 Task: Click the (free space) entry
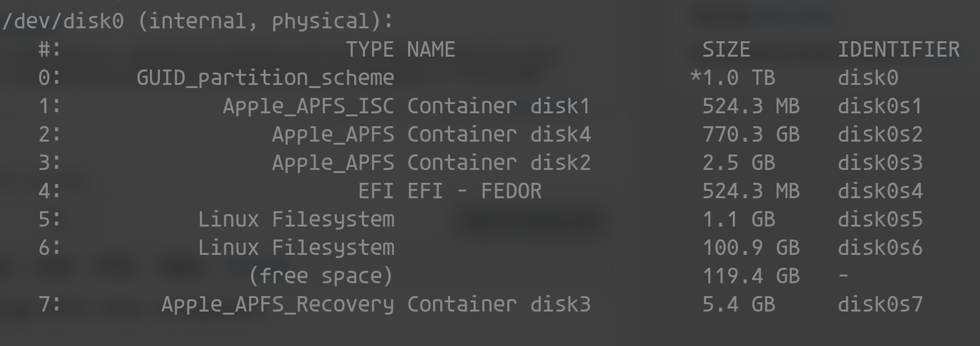point(320,276)
